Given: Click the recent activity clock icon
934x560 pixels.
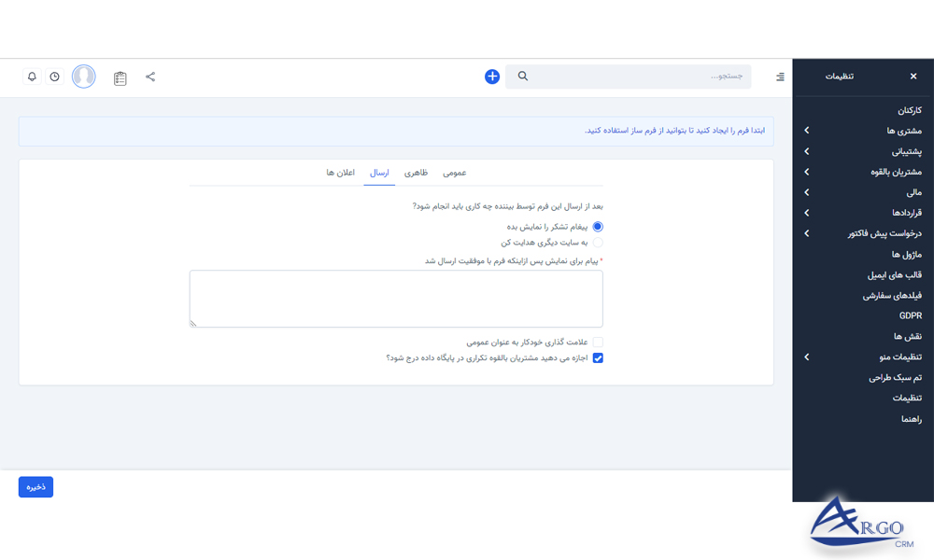Looking at the screenshot, I should click(54, 77).
